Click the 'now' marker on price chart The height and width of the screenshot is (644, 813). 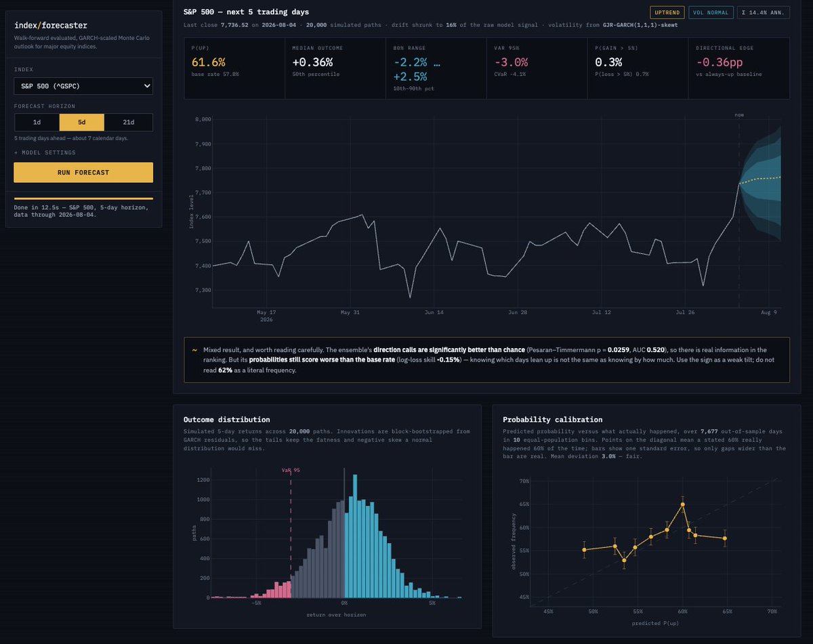(739, 115)
